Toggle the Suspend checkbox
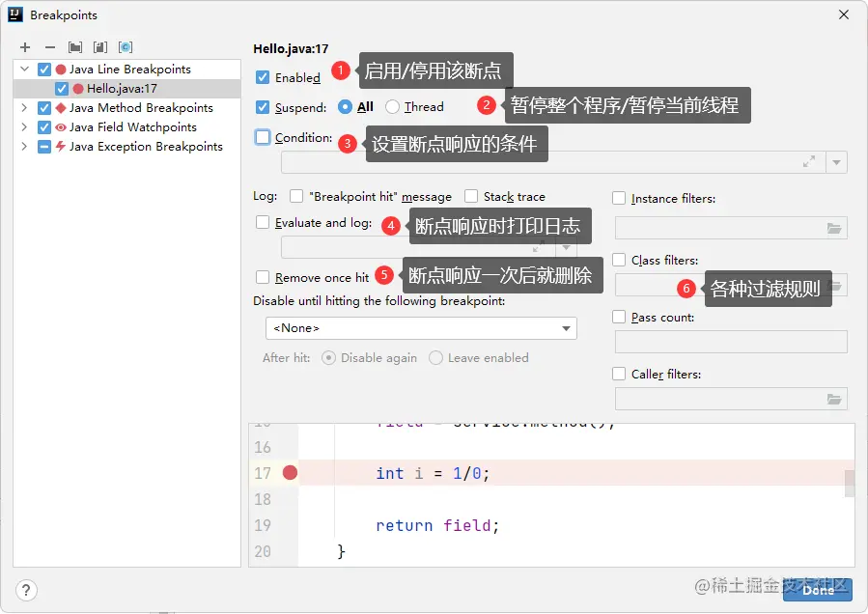This screenshot has width=868, height=614. 263,107
